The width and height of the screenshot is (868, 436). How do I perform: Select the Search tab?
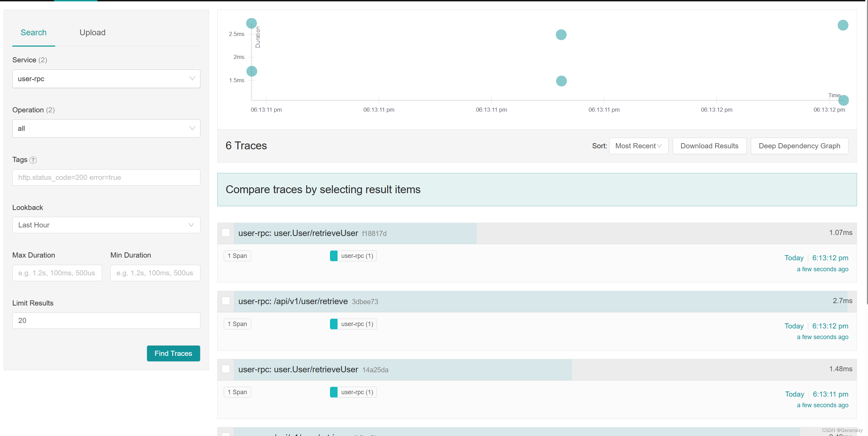click(34, 33)
